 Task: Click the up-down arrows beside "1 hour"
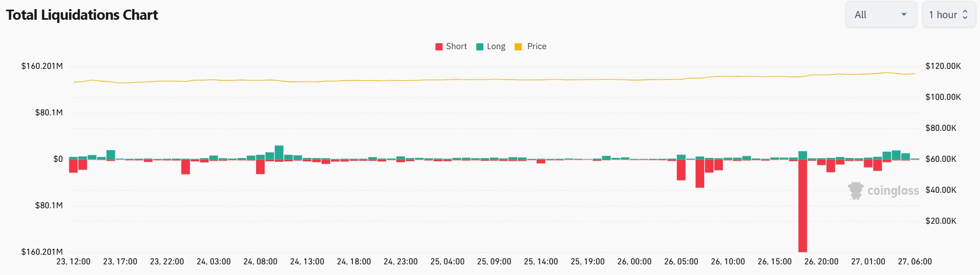coord(965,15)
